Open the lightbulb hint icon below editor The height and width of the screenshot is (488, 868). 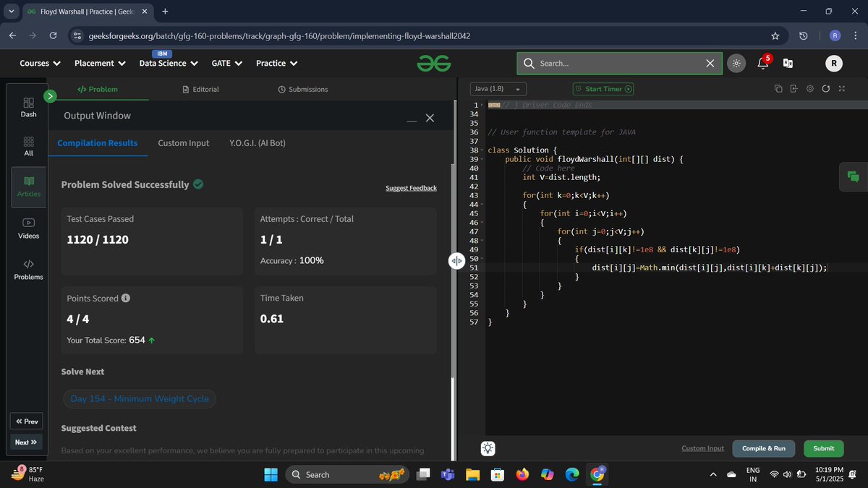click(488, 448)
